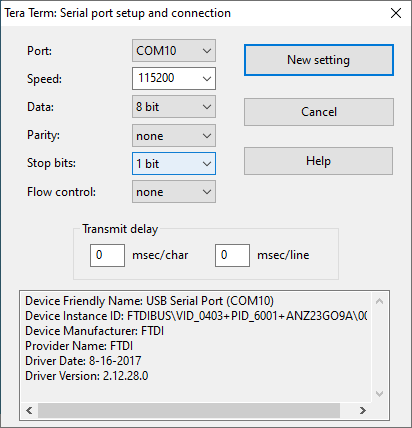The height and width of the screenshot is (428, 412).
Task: Click the device info scroll down arrow
Action: [x=379, y=394]
